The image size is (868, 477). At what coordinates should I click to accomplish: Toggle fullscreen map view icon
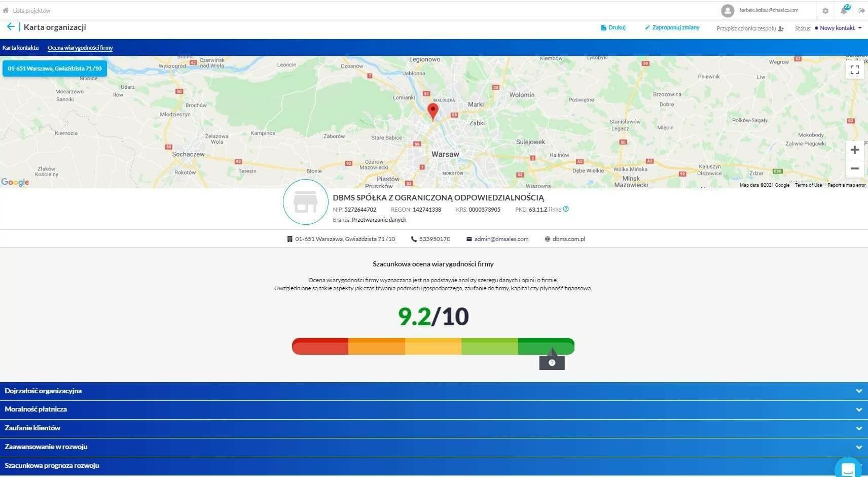pos(855,70)
